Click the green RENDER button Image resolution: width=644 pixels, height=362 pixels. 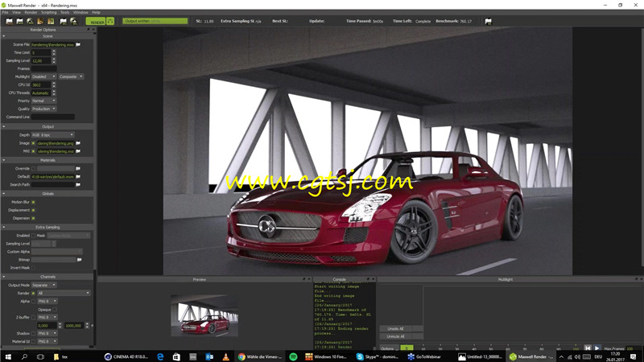pos(96,22)
